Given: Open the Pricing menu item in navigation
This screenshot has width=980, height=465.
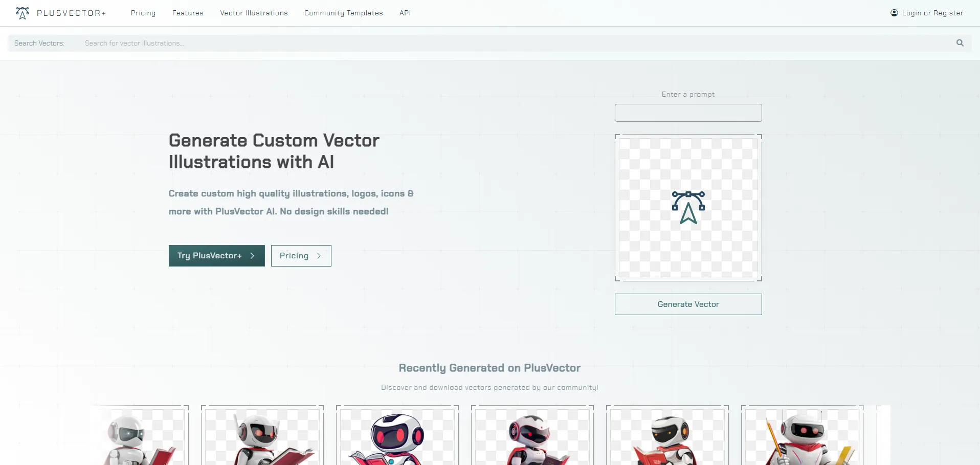Looking at the screenshot, I should pos(143,13).
